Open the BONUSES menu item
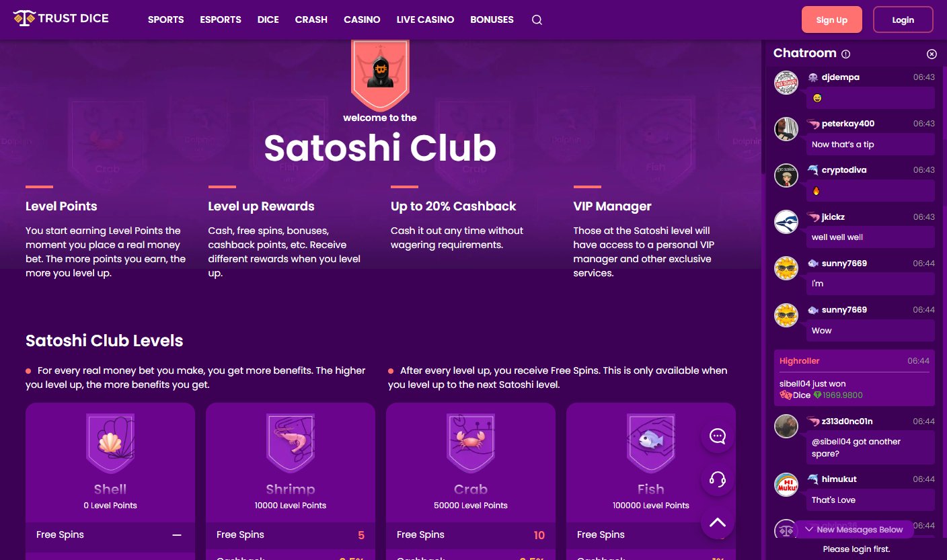This screenshot has height=560, width=947. (x=492, y=19)
